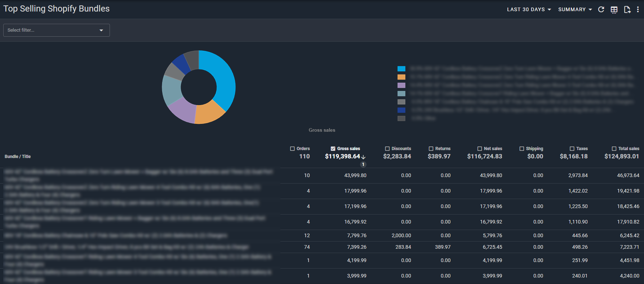The width and height of the screenshot is (644, 284).
Task: Click the Taxes column header label
Action: (582, 149)
